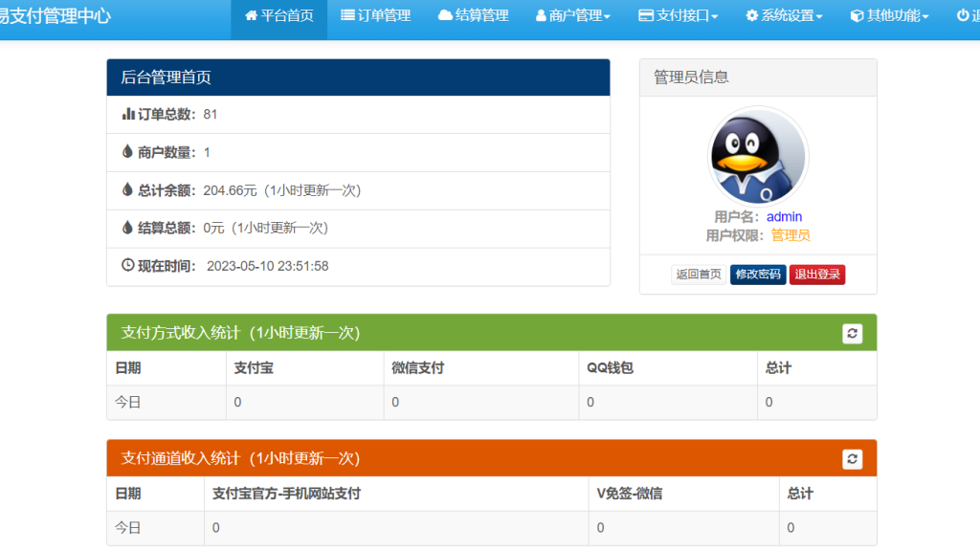Click the 支付管理中心 brand title
The width and height of the screenshot is (980, 551).
tap(55, 15)
